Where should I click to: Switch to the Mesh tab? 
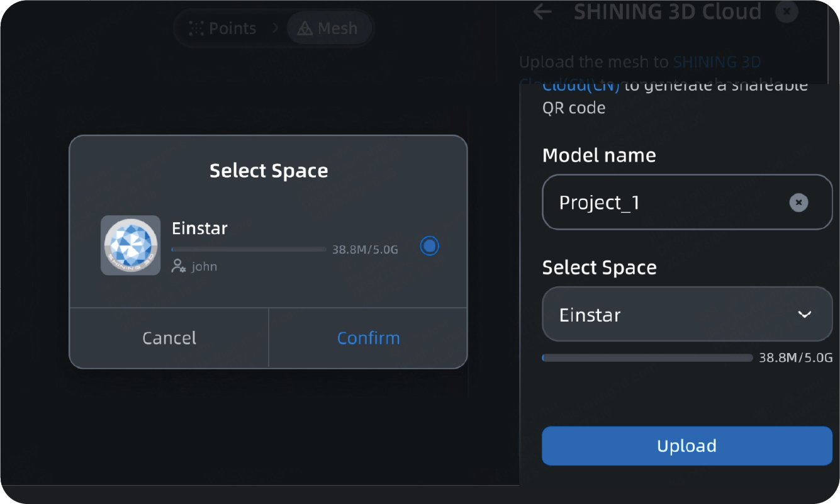point(328,28)
